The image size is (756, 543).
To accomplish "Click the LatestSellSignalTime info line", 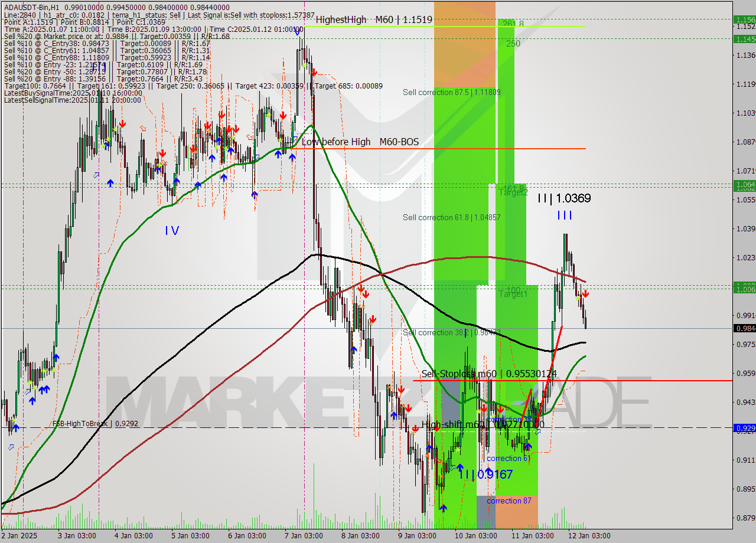I will [73, 100].
